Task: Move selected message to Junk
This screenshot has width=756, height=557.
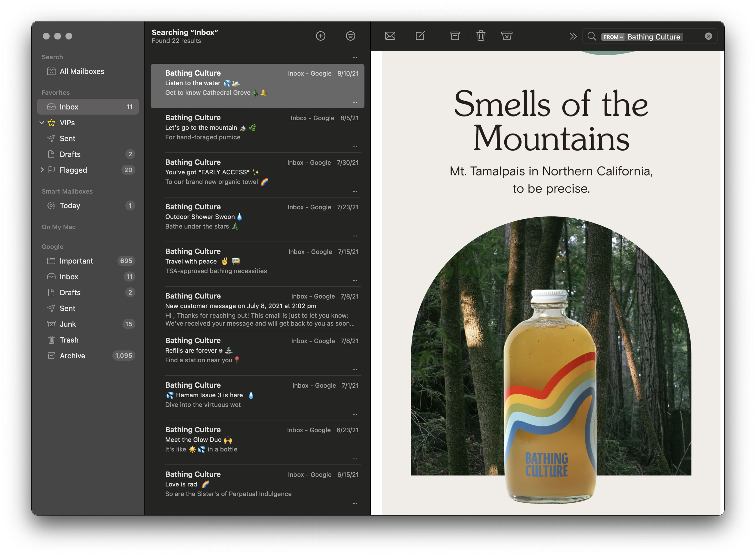Action: [x=507, y=36]
